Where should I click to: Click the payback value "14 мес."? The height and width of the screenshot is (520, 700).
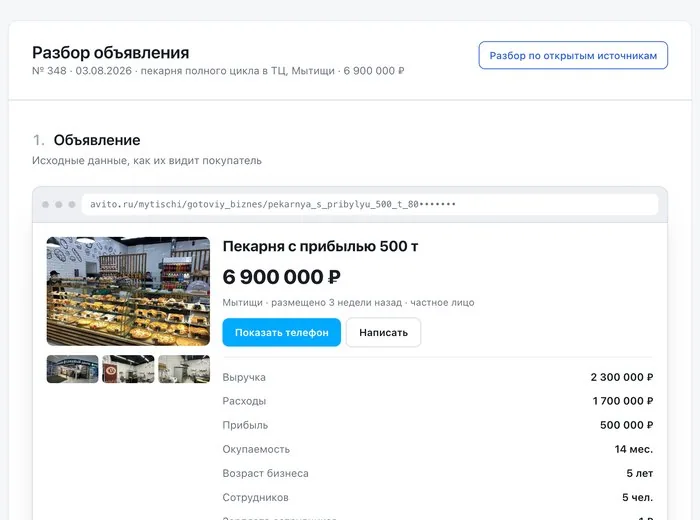(x=633, y=449)
